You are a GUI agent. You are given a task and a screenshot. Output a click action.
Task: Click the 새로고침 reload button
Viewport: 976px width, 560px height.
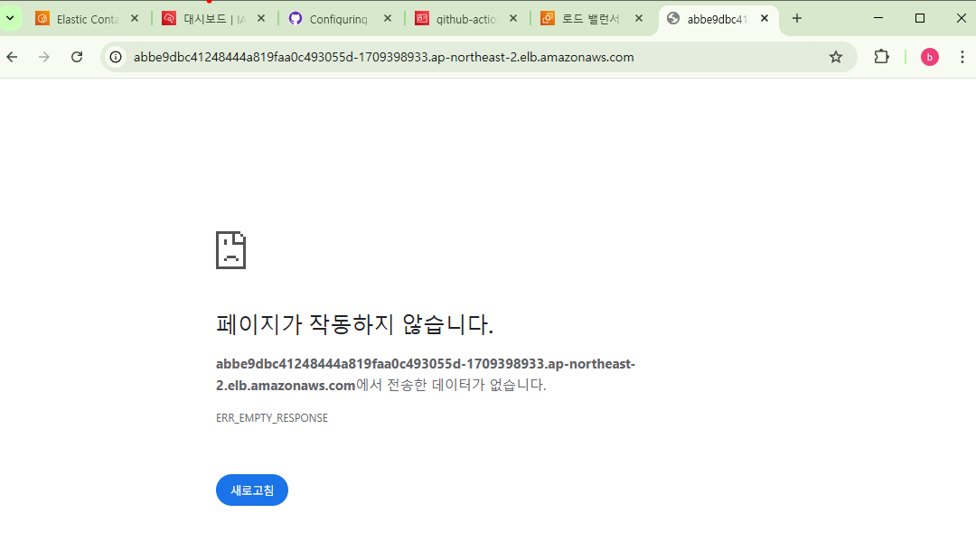[x=252, y=490]
